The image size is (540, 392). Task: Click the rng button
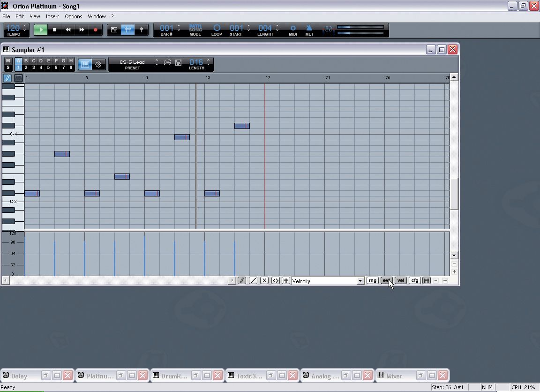(x=373, y=280)
